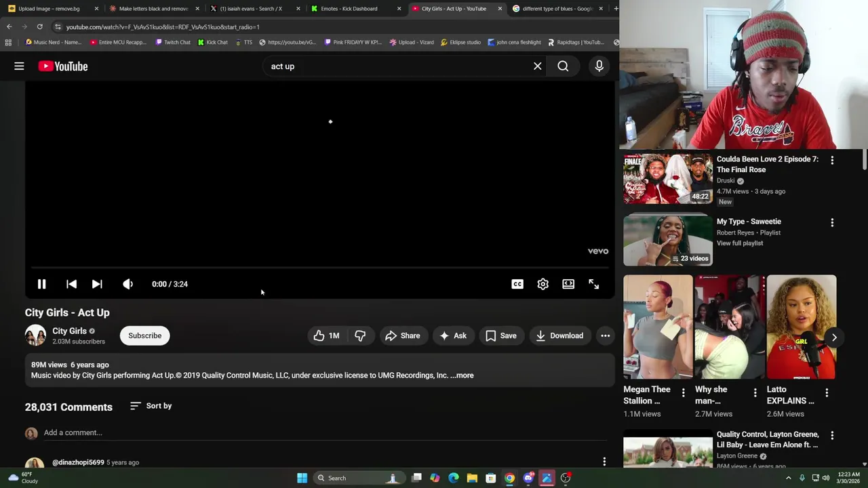The height and width of the screenshot is (488, 868).
Task: Open options for Coulda Been Love 2
Action: coord(832,161)
